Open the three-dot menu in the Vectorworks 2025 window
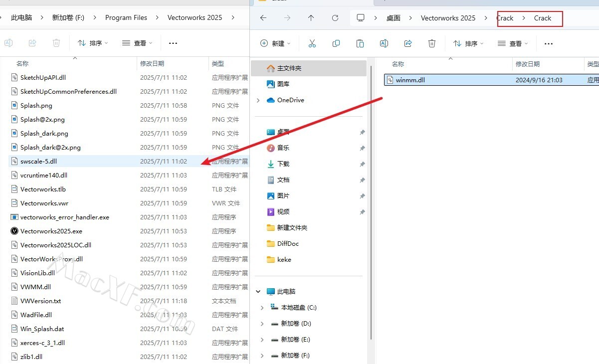This screenshot has height=364, width=599. [173, 43]
